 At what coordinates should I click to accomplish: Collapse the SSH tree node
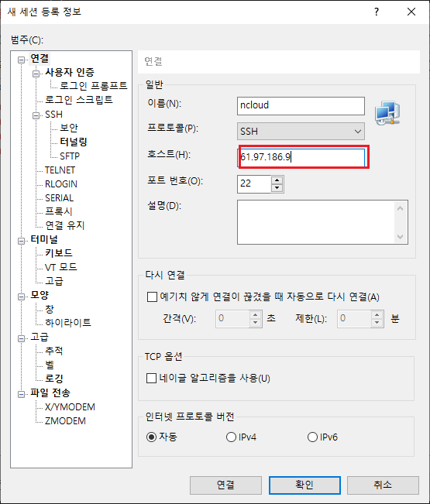36,115
